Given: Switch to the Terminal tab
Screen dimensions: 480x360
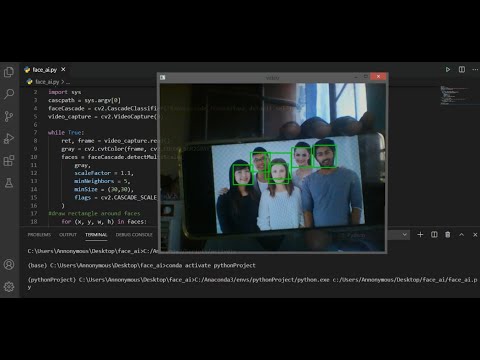Looking at the screenshot, I should [x=96, y=235].
